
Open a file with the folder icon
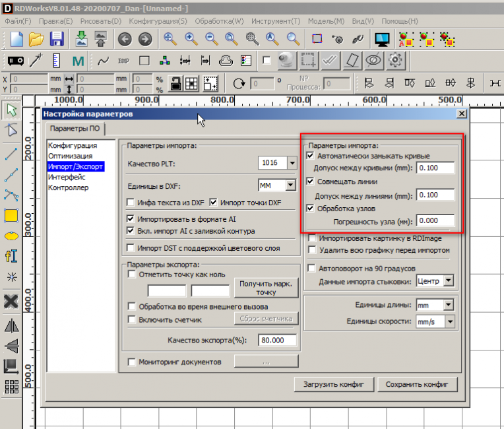(36, 39)
